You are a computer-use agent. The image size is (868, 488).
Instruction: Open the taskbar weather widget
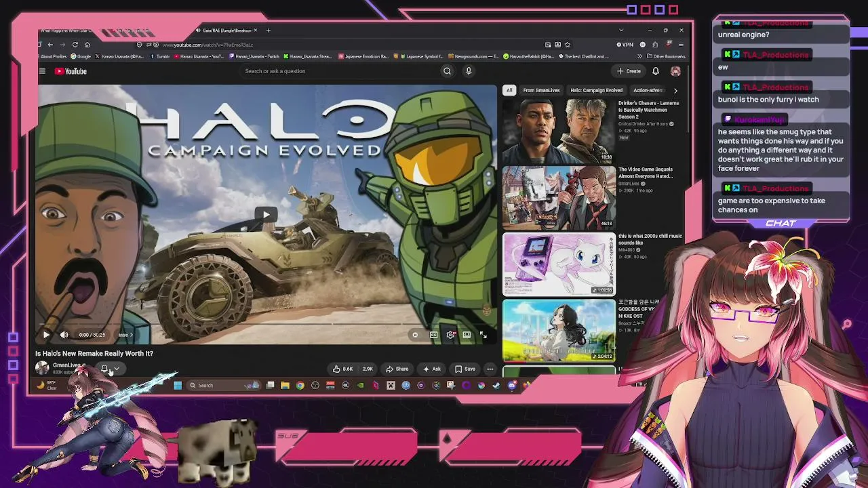[47, 386]
